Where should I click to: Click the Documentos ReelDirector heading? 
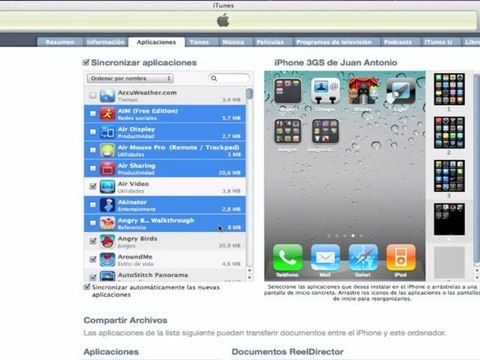(288, 352)
